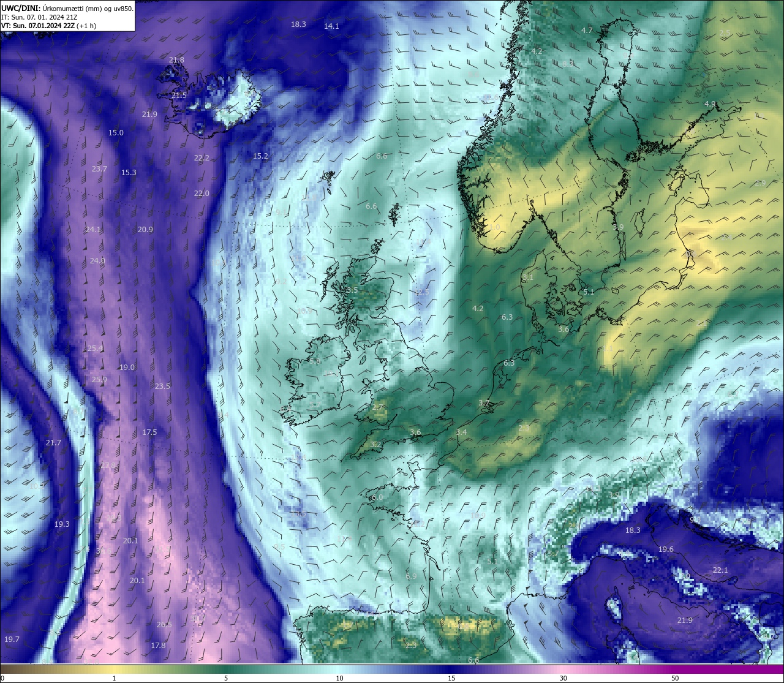The image size is (784, 683).
Task: Click the 21.8 value above Iceland
Action: click(x=176, y=60)
